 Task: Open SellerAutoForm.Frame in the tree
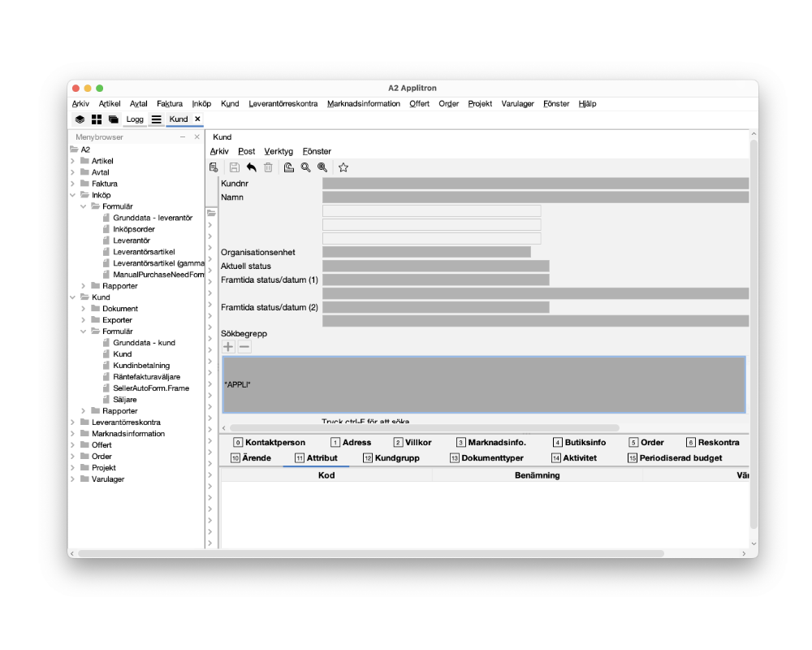point(151,388)
